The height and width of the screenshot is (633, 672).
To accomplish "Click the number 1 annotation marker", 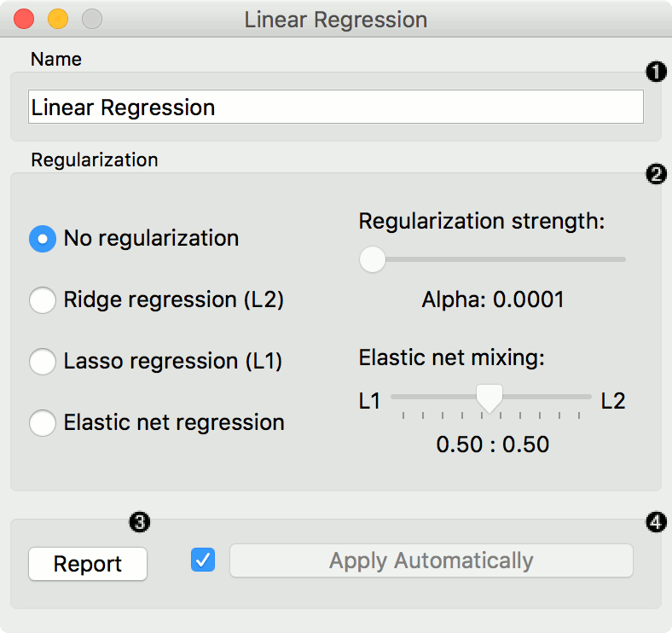I will (655, 73).
